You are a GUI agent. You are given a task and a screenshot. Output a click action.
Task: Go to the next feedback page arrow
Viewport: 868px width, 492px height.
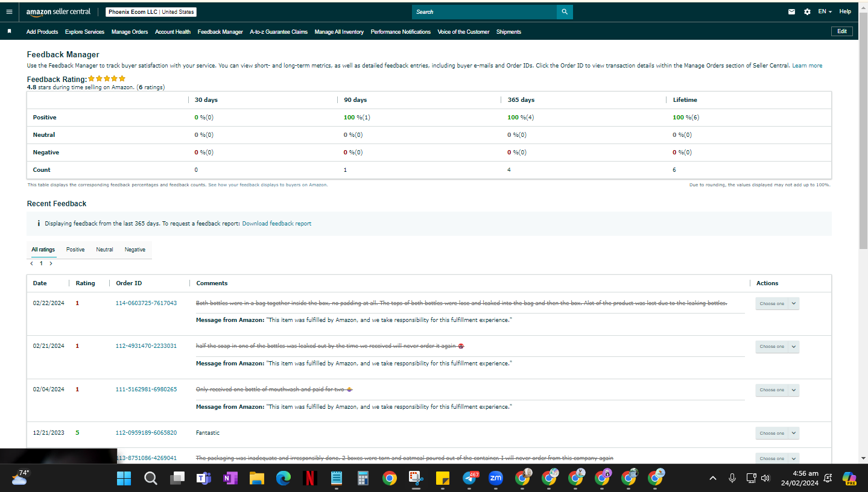(x=51, y=263)
